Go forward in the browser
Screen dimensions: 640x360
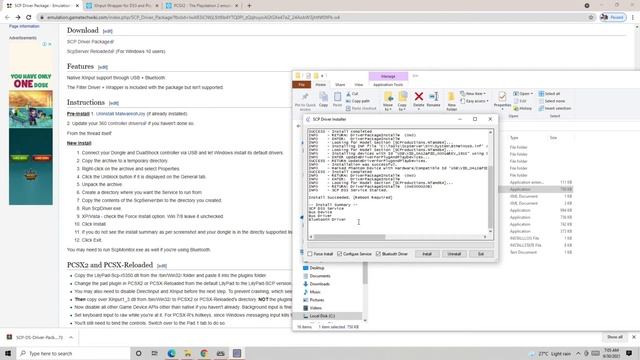coord(18,18)
